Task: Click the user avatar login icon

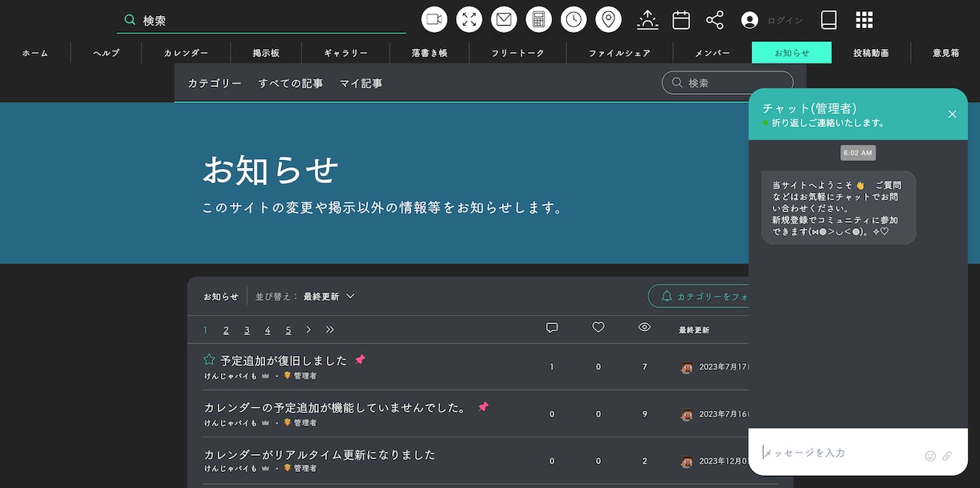Action: [x=749, y=20]
